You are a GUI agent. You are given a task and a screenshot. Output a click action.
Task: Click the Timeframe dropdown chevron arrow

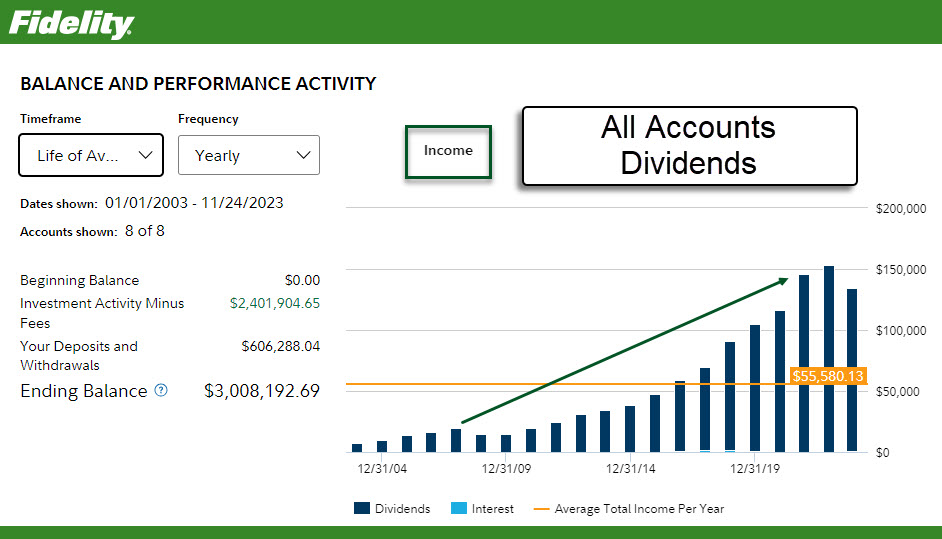click(x=145, y=155)
